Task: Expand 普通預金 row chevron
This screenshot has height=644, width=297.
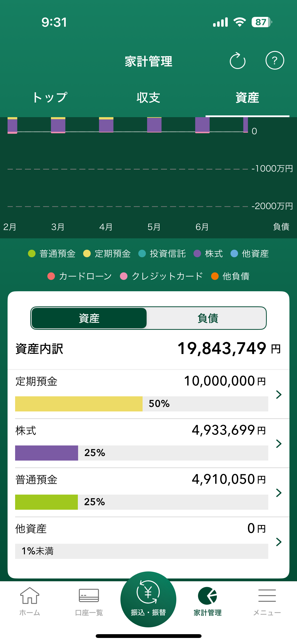Action: pos(279,493)
